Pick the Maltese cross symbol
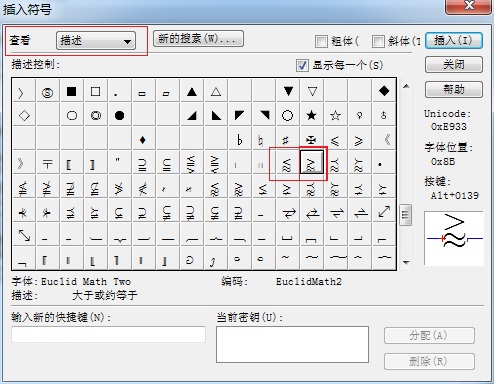Image resolution: width=494 pixels, height=384 pixels. tap(311, 140)
